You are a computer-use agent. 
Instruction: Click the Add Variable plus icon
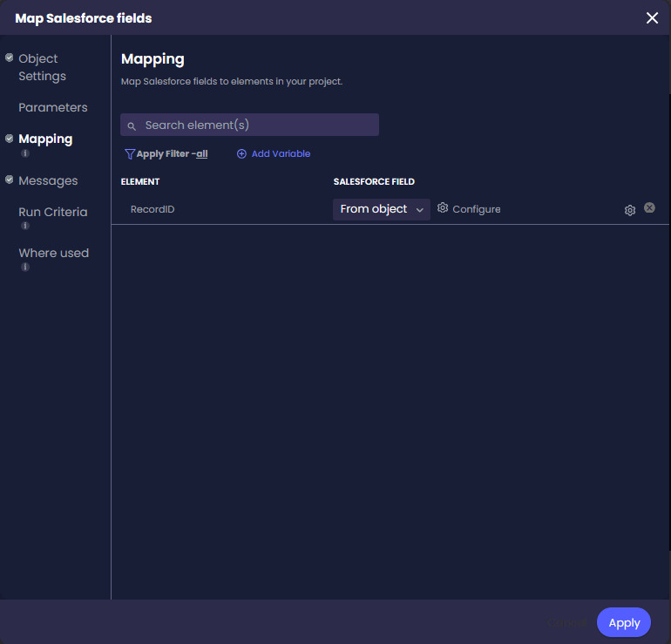tap(241, 154)
